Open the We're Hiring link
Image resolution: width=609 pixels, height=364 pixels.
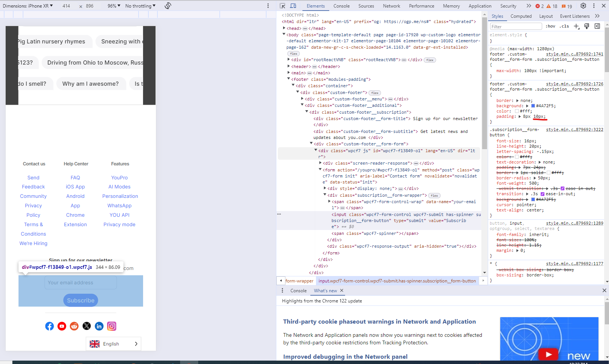34,244
